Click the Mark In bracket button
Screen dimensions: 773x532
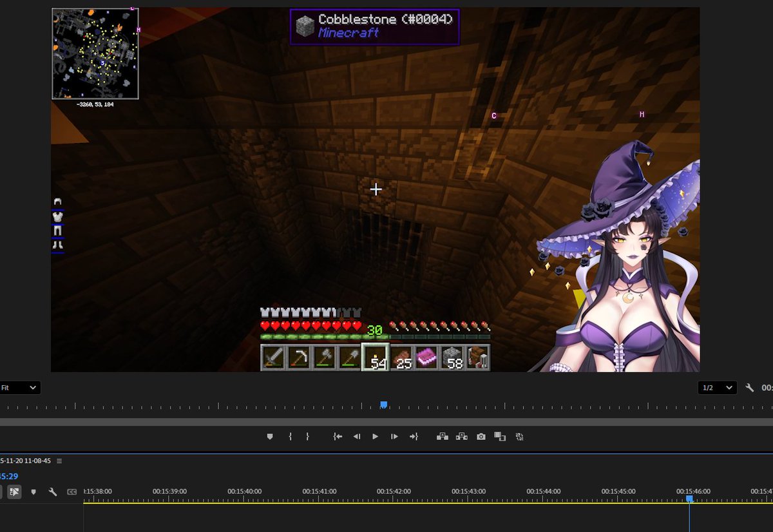[x=291, y=437]
